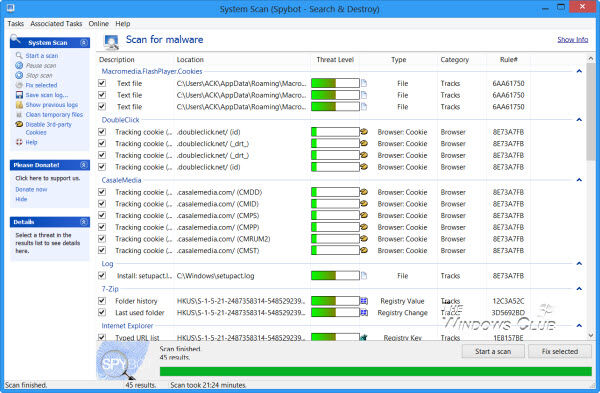Click the cookie icon in casalemedia CMRUM2 row

[364, 239]
